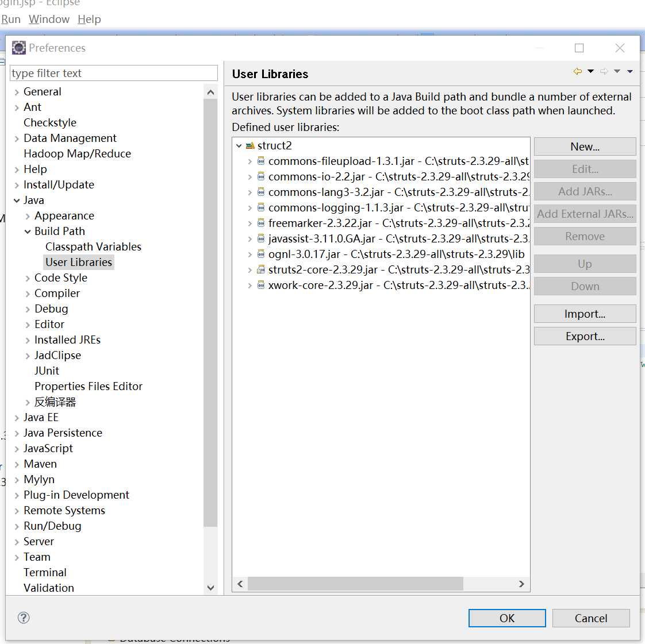Screen dimensions: 645x644
Task: Select Terminal in the tree
Action: pyautogui.click(x=45, y=572)
